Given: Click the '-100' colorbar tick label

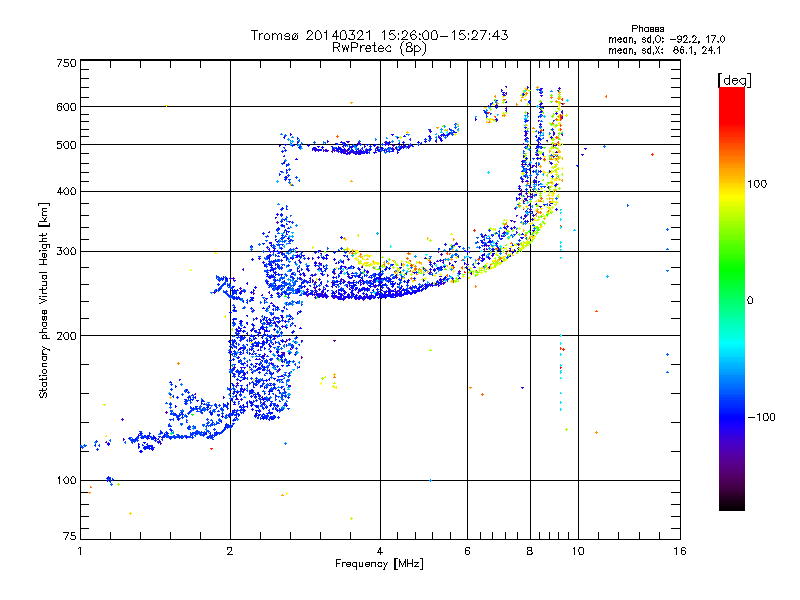Looking at the screenshot, I should point(761,417).
